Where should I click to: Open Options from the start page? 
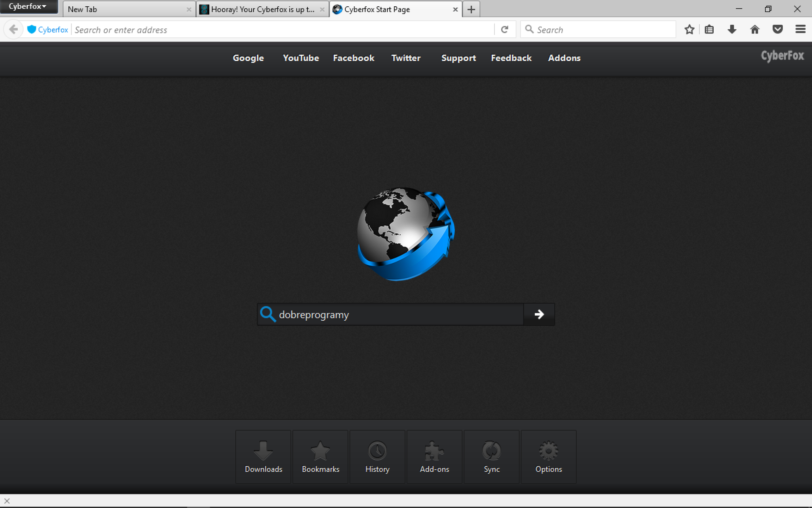tap(549, 457)
